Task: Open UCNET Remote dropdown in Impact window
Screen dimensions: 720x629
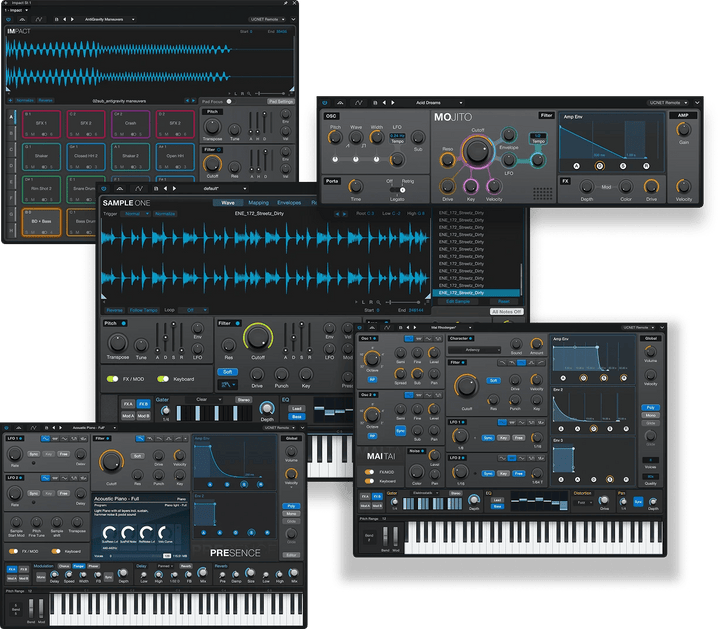Action: pos(267,19)
